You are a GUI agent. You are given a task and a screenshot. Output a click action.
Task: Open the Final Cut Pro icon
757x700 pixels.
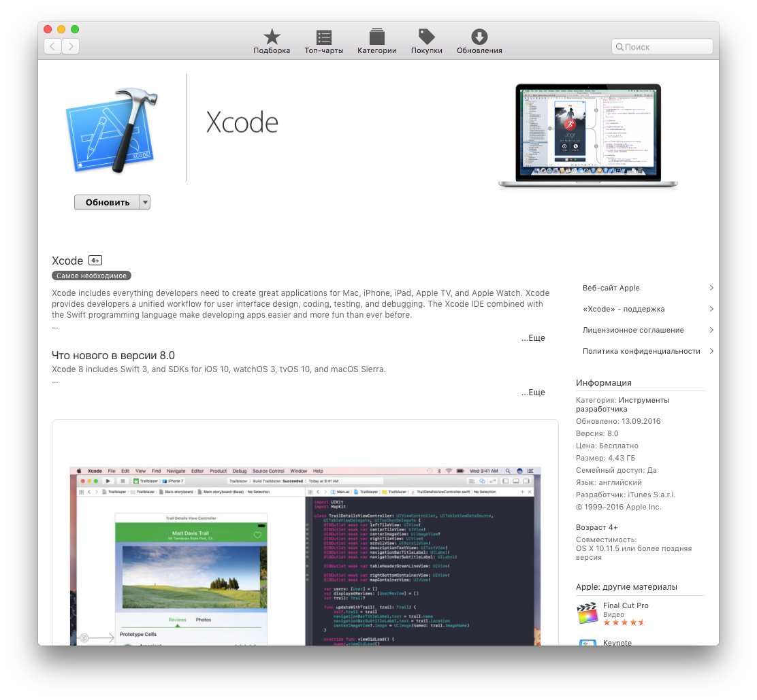pos(586,613)
